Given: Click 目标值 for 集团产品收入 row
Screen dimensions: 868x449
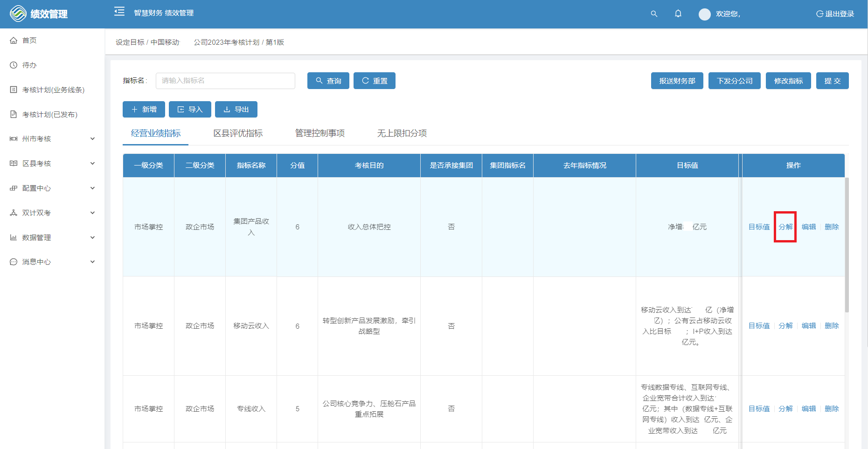Looking at the screenshot, I should click(x=759, y=227).
